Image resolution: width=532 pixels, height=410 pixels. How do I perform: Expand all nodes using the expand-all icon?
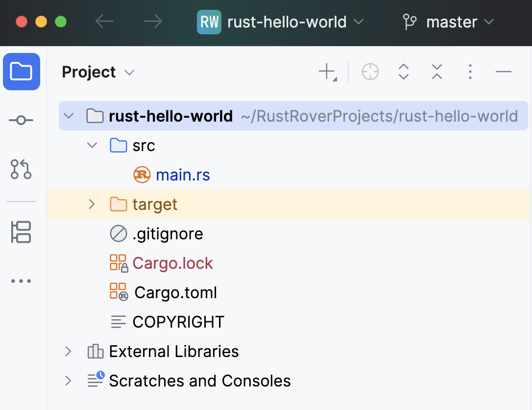[x=403, y=72]
